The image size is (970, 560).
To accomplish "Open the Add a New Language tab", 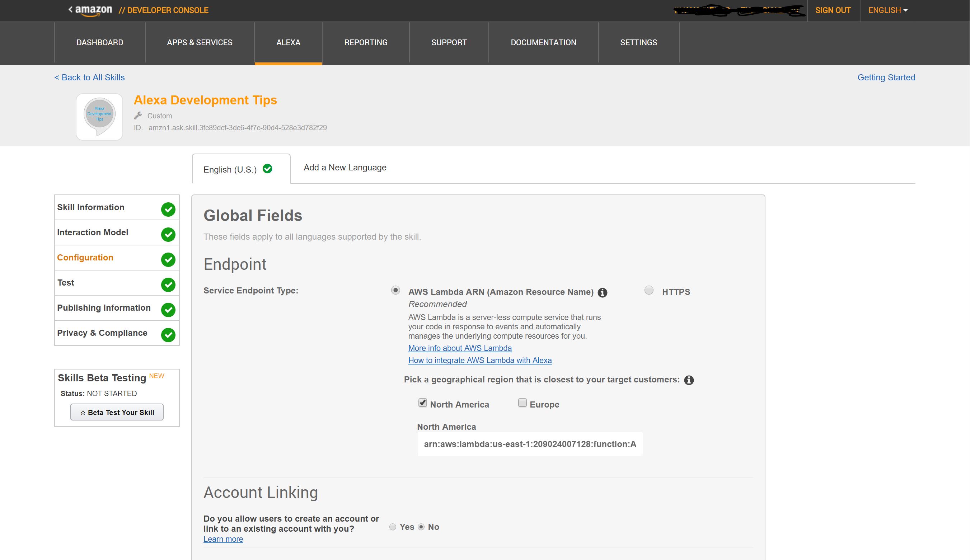I will point(345,168).
